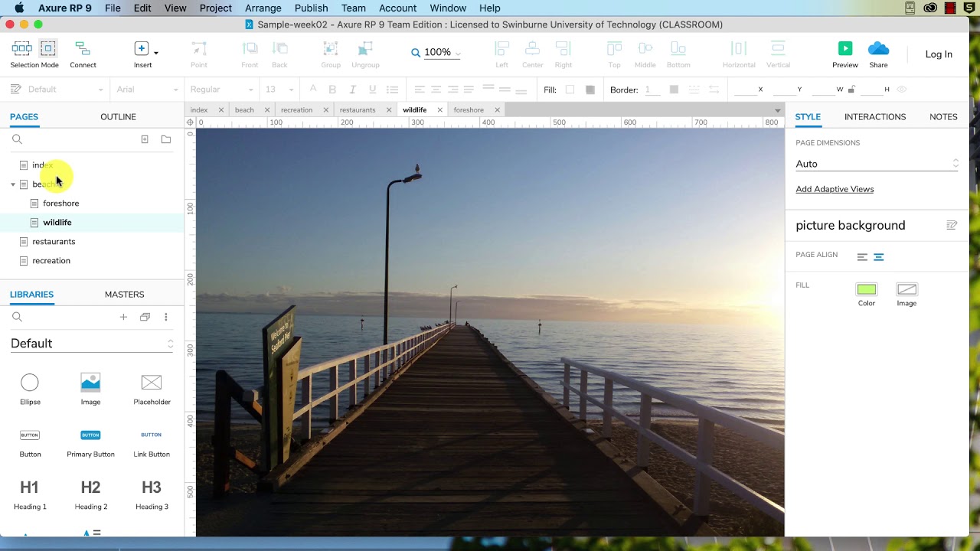
Task: Click the Border width field
Action: click(652, 90)
